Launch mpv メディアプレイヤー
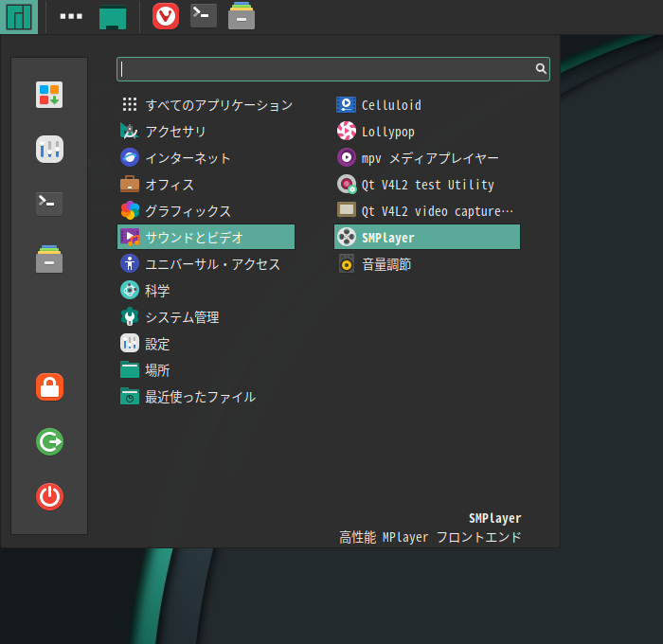Image resolution: width=663 pixels, height=644 pixels. (427, 158)
